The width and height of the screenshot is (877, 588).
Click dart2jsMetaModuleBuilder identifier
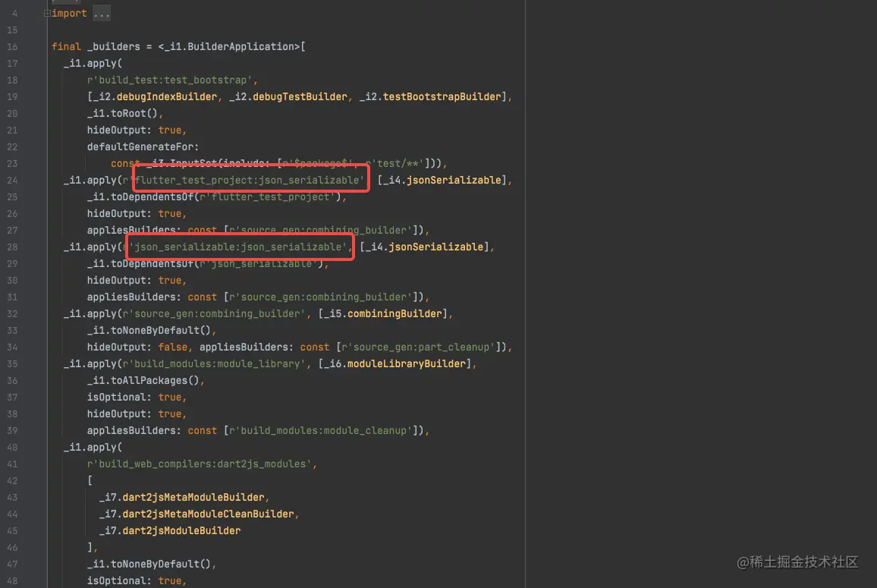[x=193, y=498]
